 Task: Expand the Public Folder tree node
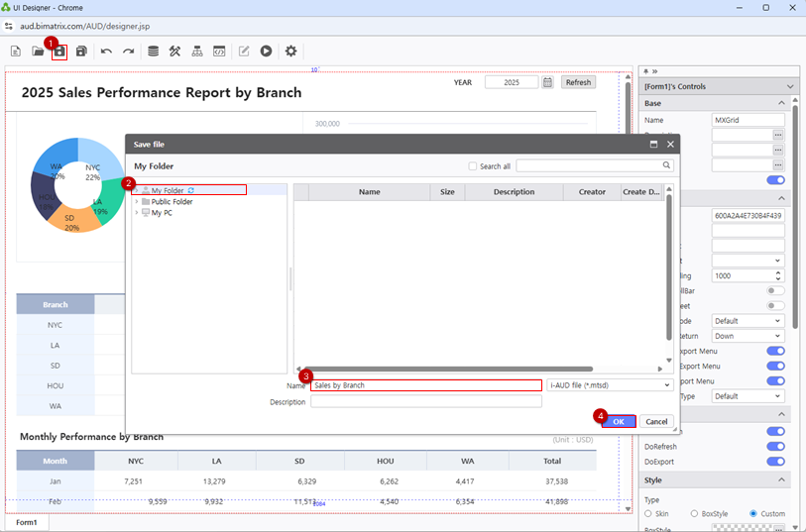pyautogui.click(x=137, y=202)
